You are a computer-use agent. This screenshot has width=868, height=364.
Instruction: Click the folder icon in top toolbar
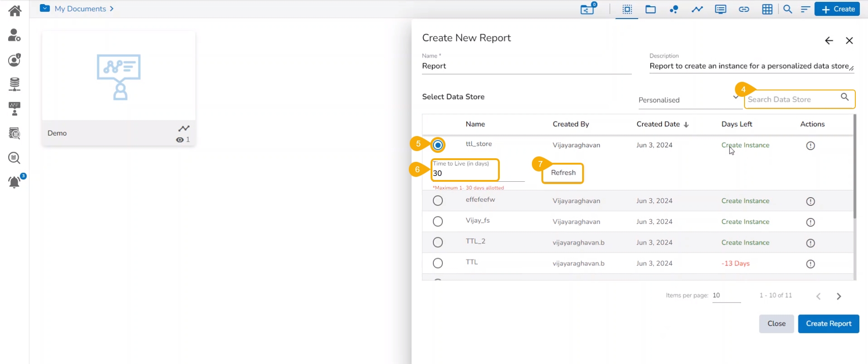click(650, 9)
